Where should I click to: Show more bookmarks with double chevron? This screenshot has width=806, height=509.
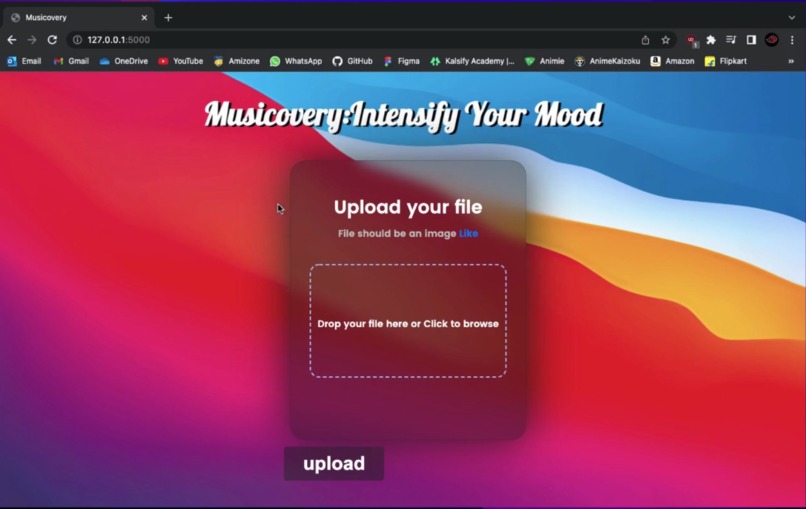791,61
